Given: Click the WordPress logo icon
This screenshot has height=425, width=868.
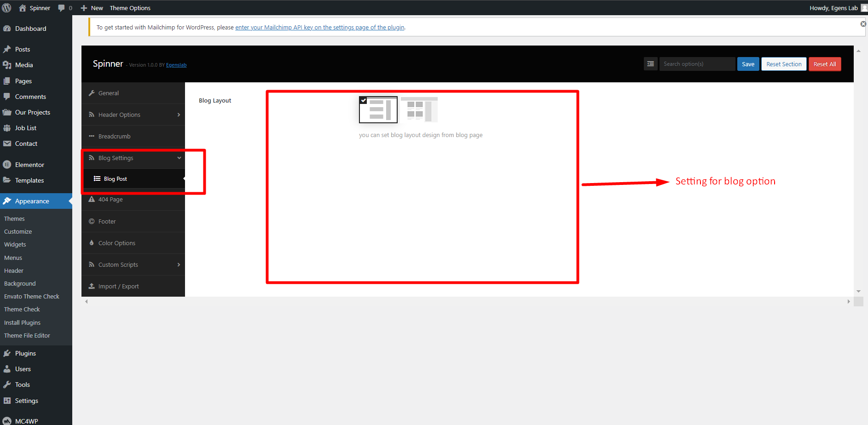Looking at the screenshot, I should coord(7,8).
